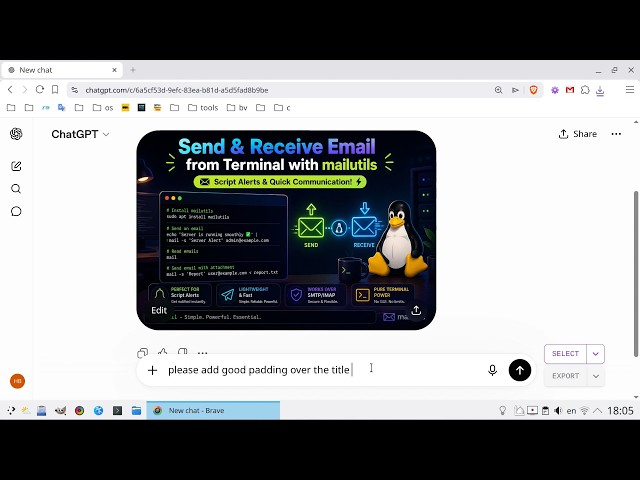Close the New chat tab
The image size is (640, 480).
tap(114, 70)
